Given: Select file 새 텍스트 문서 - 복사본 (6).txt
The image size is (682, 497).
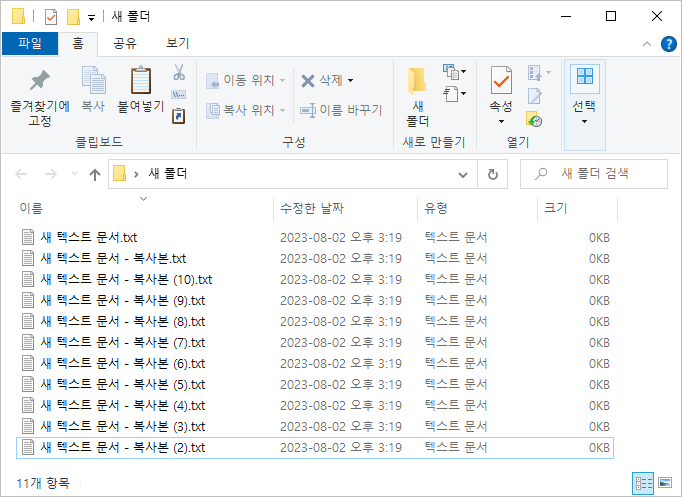Looking at the screenshot, I should pyautogui.click(x=315, y=364).
